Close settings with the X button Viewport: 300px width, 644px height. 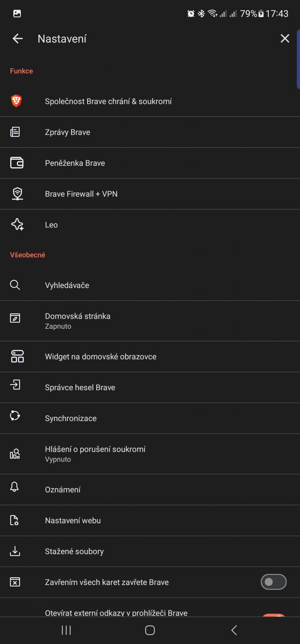click(x=285, y=39)
